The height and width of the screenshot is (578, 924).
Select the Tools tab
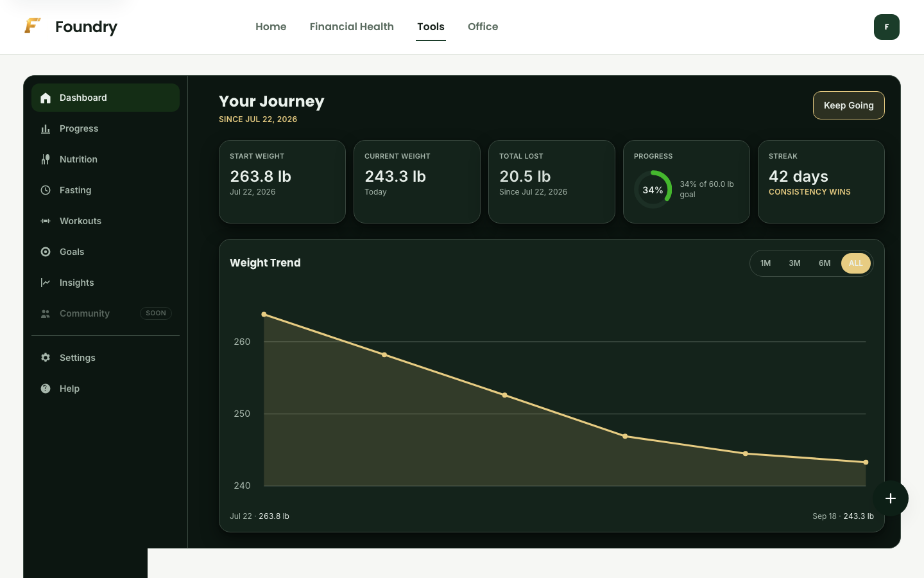431,27
